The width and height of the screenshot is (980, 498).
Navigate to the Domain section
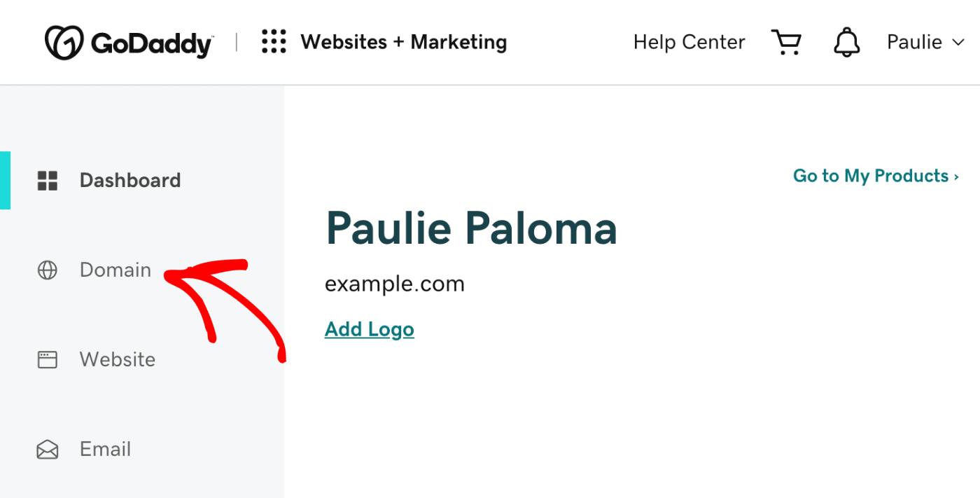click(115, 270)
